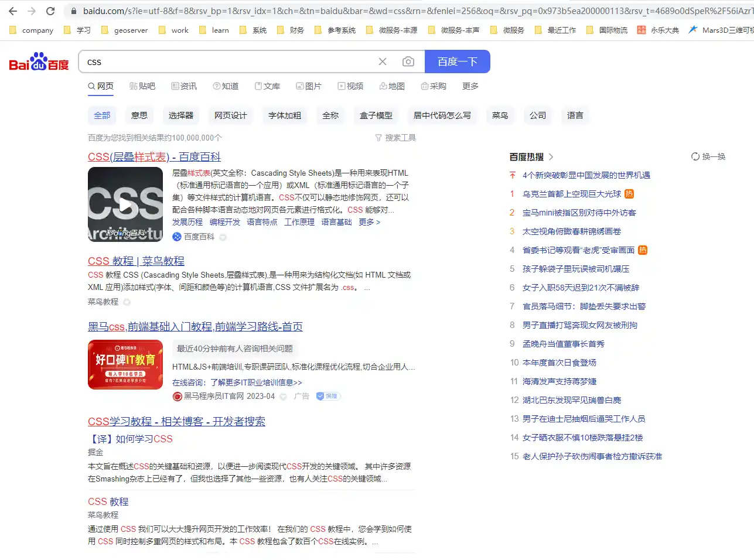Select the 盒子模型 filter chip
754x560 pixels.
point(376,115)
